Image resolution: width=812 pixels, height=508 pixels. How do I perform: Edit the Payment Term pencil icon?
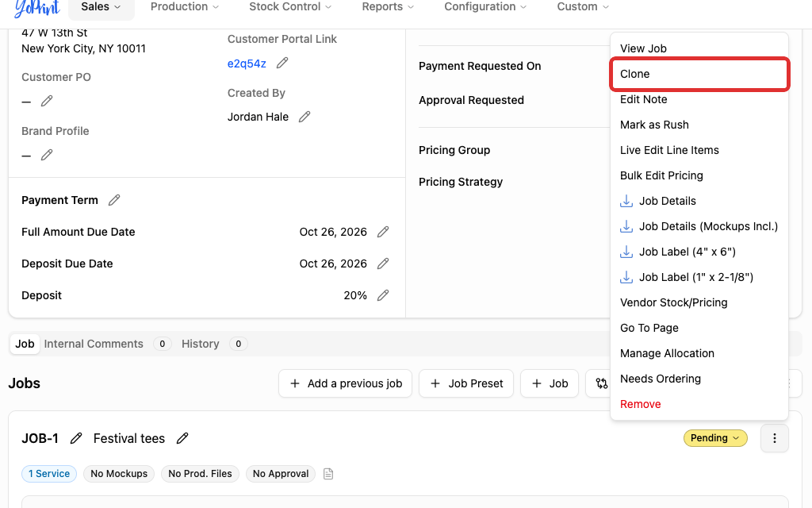pos(114,200)
